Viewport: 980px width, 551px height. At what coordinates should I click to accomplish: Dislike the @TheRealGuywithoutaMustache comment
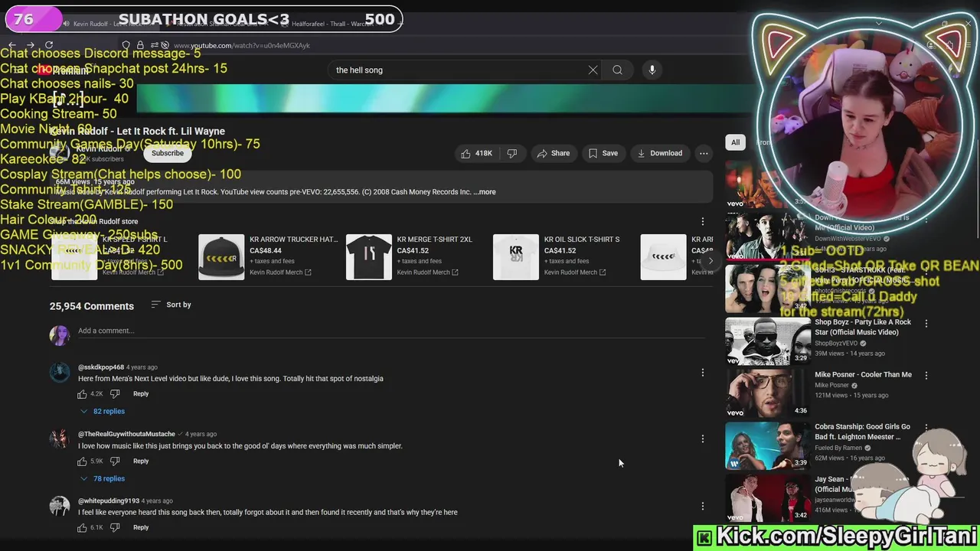pos(115,461)
